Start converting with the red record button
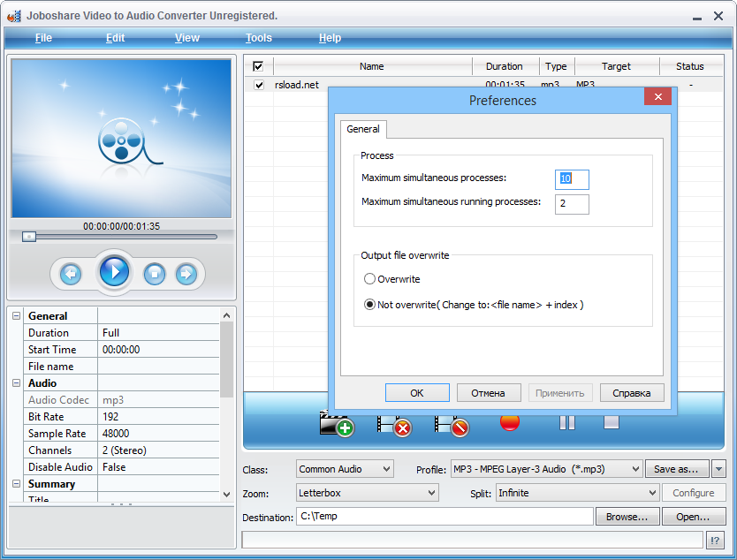The width and height of the screenshot is (737, 560). 510,422
